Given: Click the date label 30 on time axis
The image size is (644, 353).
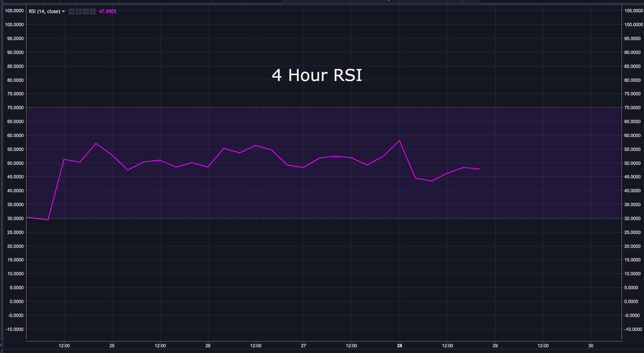Looking at the screenshot, I should pyautogui.click(x=591, y=346).
